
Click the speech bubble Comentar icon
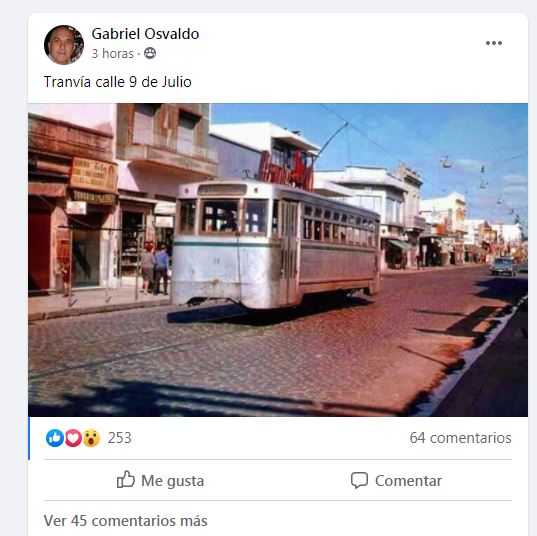coord(359,480)
